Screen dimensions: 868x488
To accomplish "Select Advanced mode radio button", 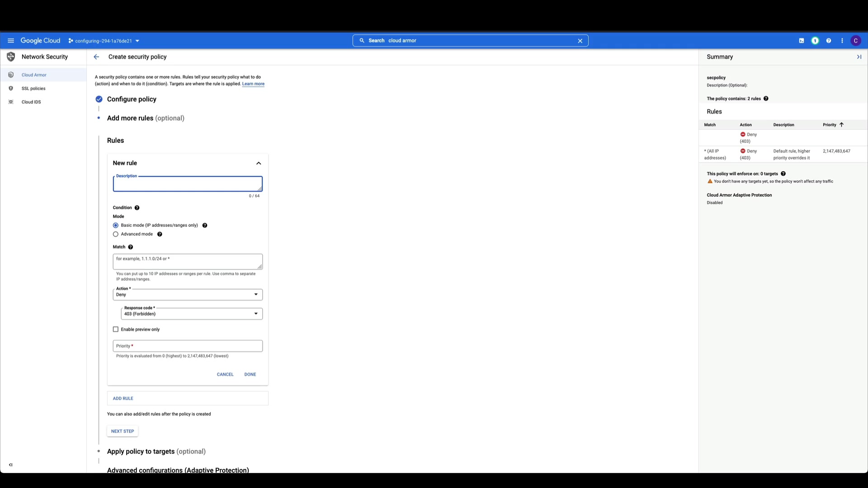I will [x=116, y=235].
